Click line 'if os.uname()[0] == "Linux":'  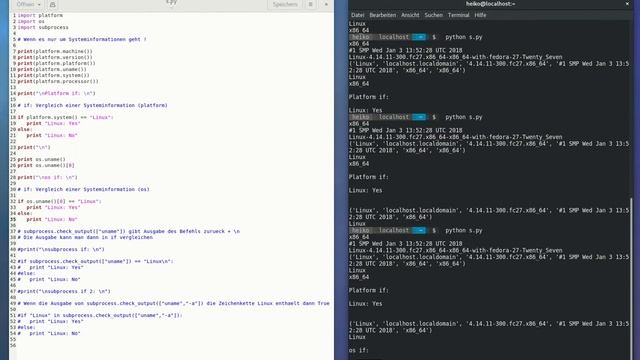tap(59, 201)
